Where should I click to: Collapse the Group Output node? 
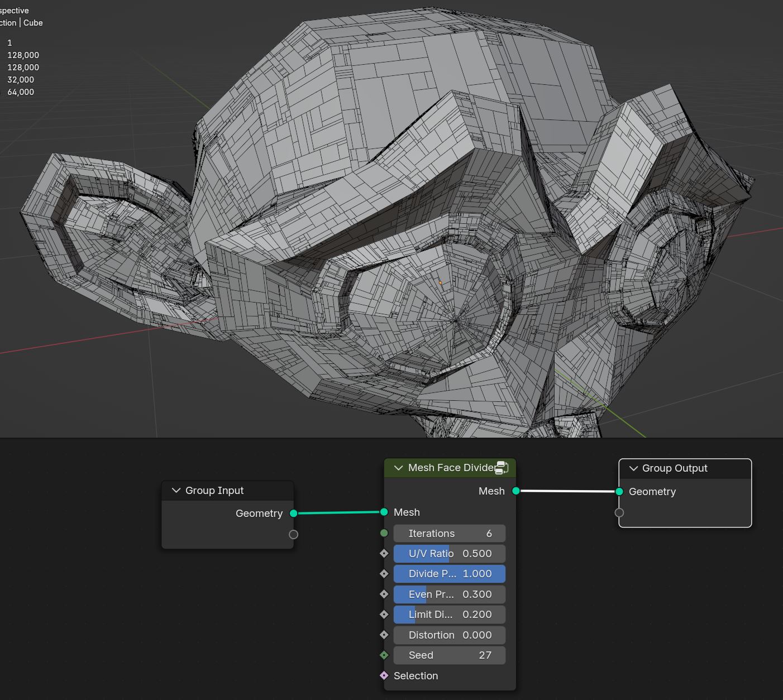(633, 468)
